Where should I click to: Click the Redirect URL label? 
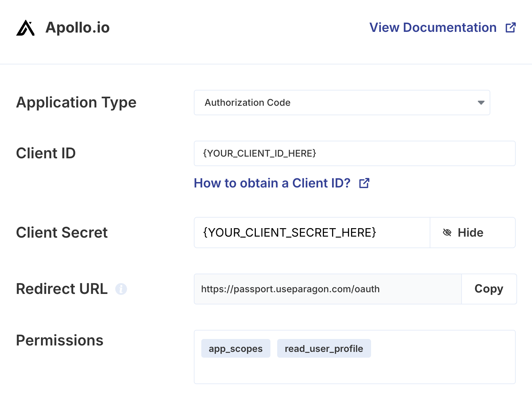(x=62, y=289)
